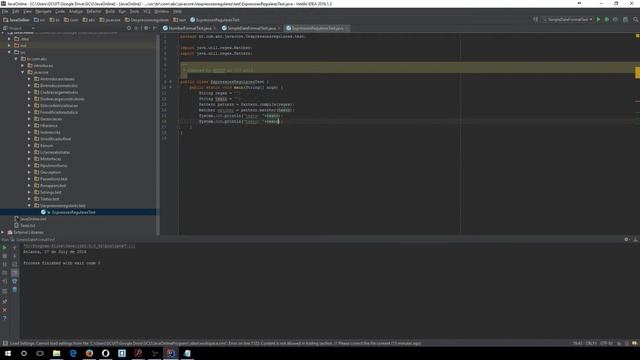Click ExpressoesRegularesTest breadcrumb in navigation bar
The image size is (640, 360).
[215, 20]
